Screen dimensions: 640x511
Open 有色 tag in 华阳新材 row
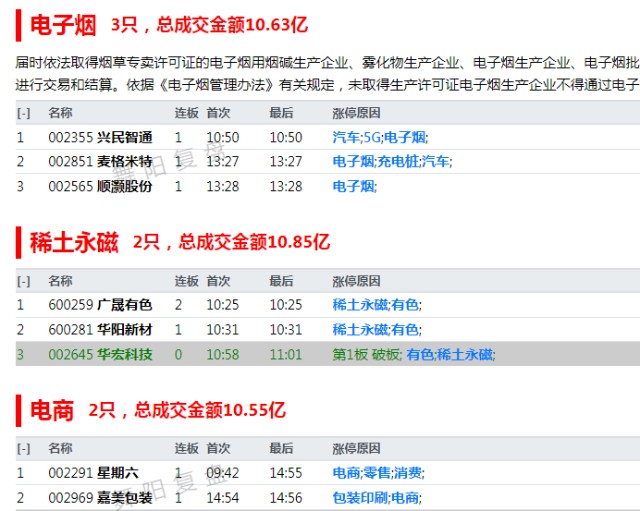(x=404, y=329)
